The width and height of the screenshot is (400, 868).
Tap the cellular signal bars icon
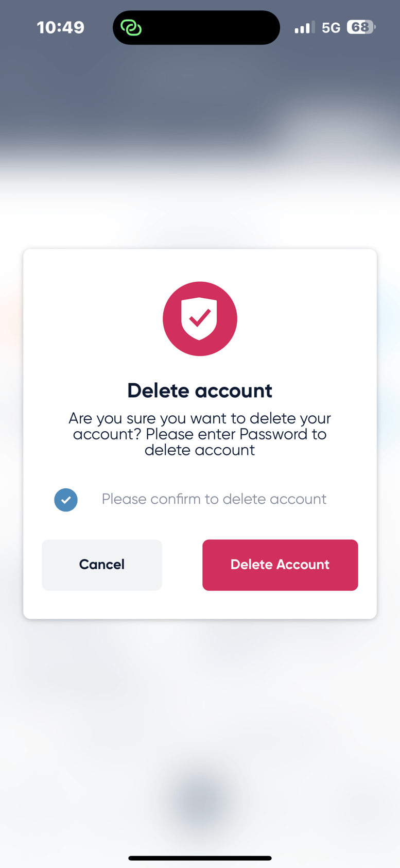(x=304, y=27)
